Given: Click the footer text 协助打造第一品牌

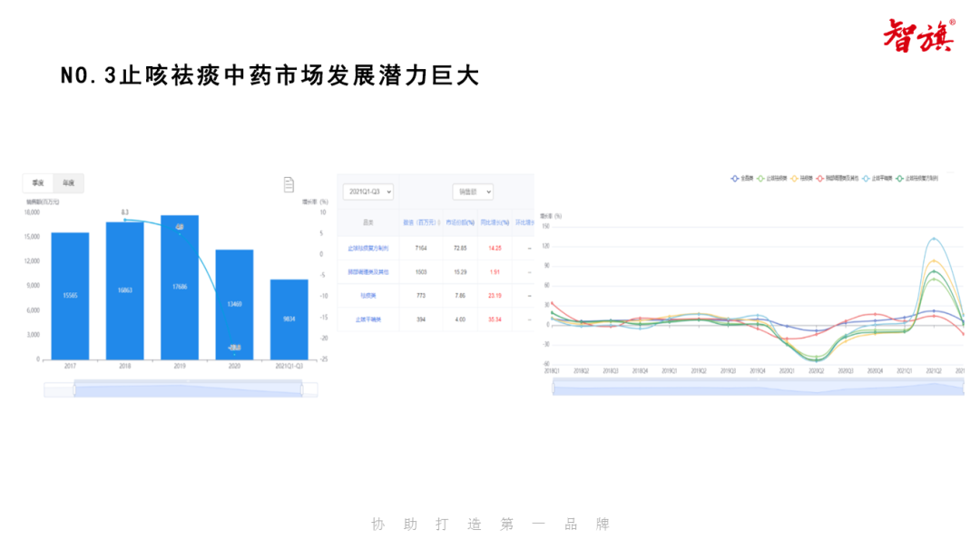Looking at the screenshot, I should click(x=490, y=524).
